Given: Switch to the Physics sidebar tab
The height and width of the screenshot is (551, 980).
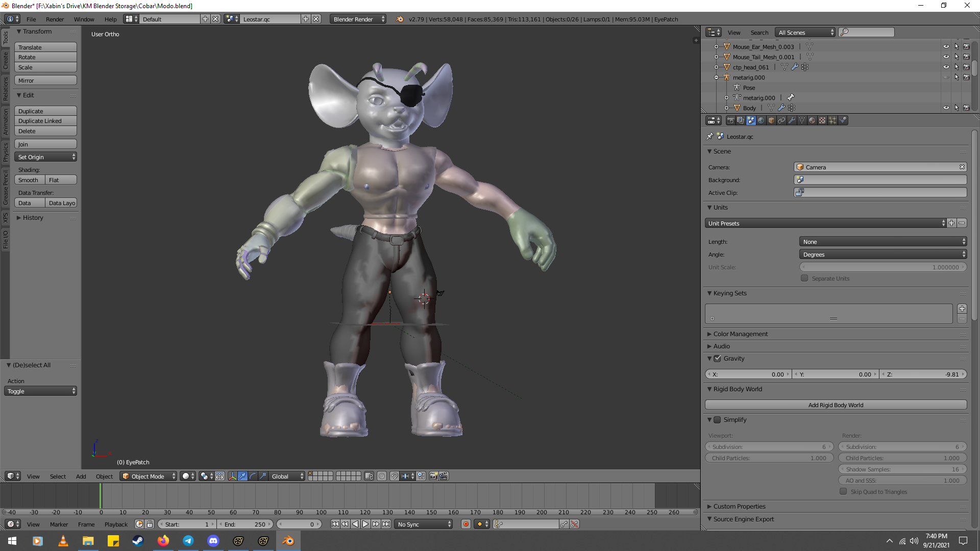Looking at the screenshot, I should 6,152.
